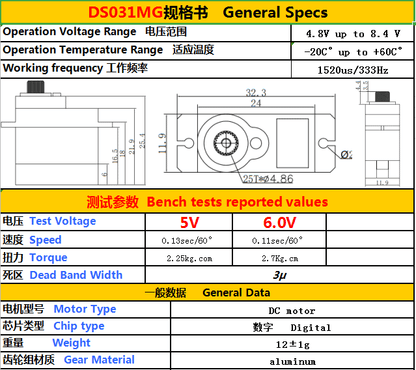Click the 'Digital' chip type value

[x=311, y=328]
